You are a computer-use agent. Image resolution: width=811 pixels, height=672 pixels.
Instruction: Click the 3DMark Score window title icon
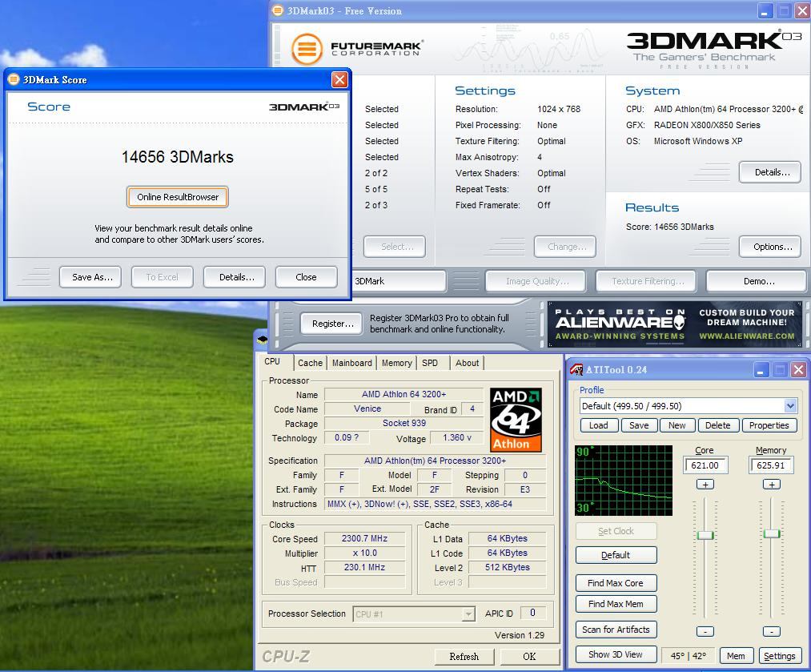tap(14, 79)
